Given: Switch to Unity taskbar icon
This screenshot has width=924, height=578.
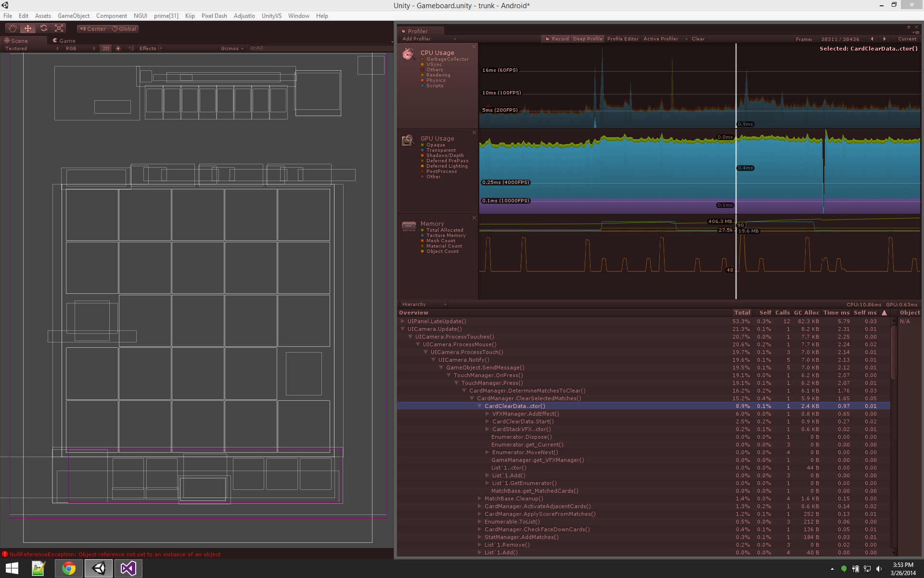Looking at the screenshot, I should pyautogui.click(x=99, y=568).
